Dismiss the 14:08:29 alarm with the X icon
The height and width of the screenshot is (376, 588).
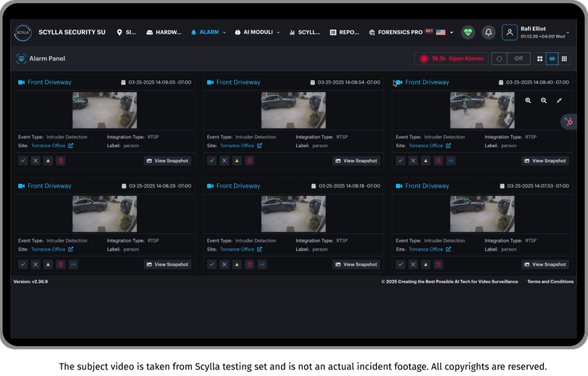tap(35, 264)
